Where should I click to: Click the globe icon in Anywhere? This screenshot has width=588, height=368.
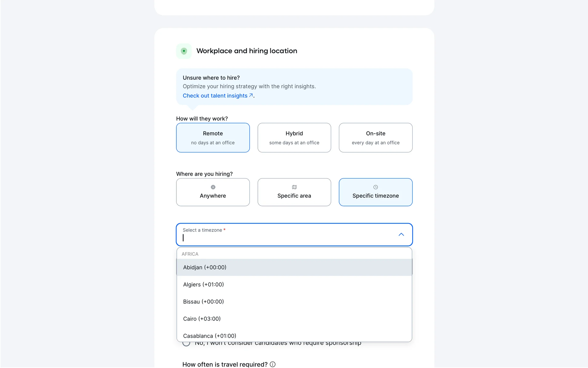(x=213, y=187)
